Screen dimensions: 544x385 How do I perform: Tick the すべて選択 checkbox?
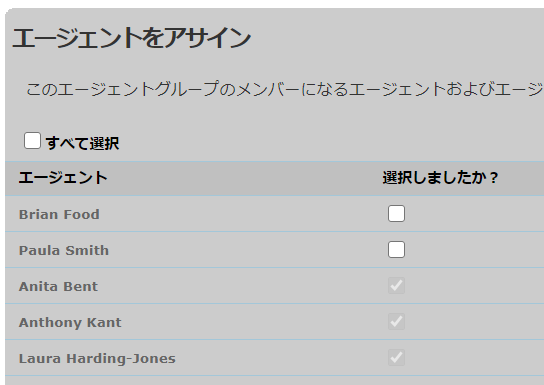[x=32, y=141]
